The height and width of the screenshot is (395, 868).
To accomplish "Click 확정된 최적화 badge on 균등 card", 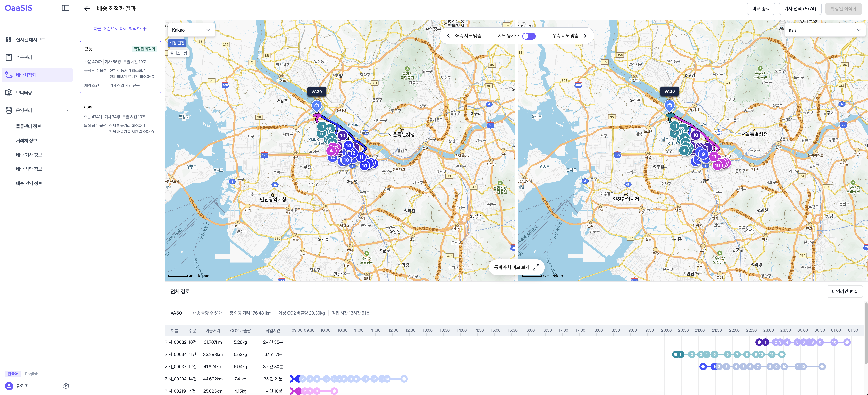I will (144, 49).
